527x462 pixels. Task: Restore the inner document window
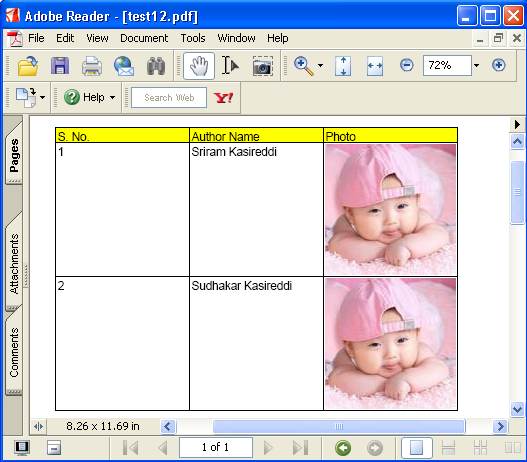coord(498,38)
